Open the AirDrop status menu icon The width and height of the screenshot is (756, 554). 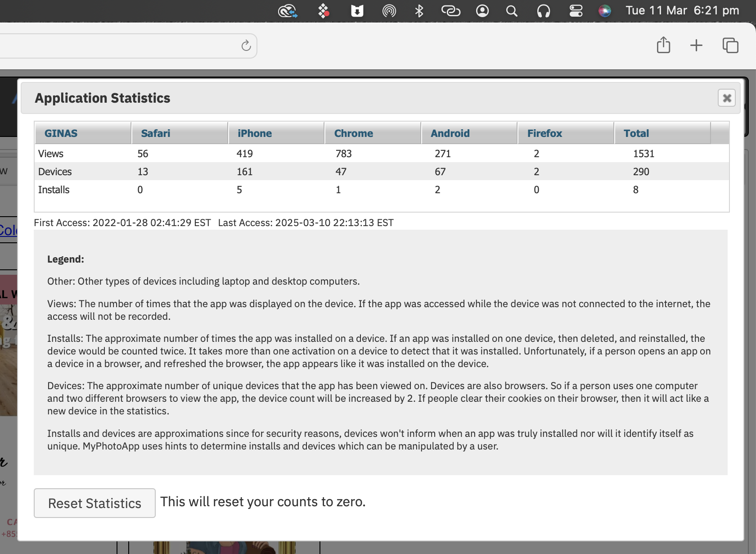coord(389,11)
